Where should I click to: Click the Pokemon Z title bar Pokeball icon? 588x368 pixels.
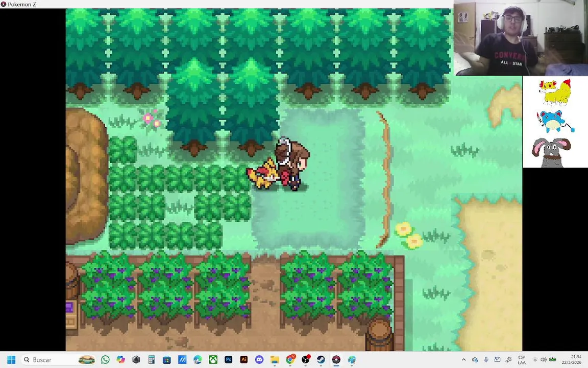click(x=4, y=4)
